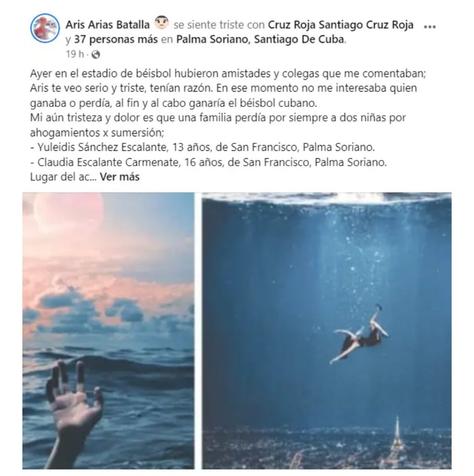
Task: Open the hand reaching from water photo
Action: [x=108, y=331]
